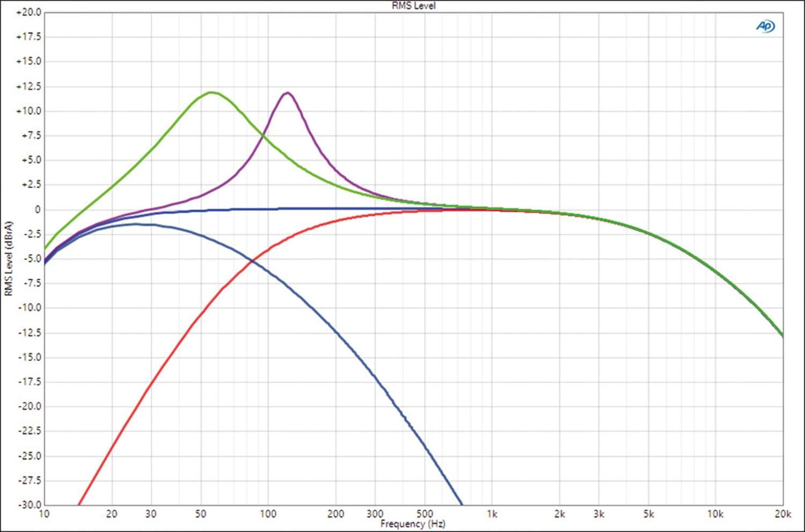Click the -30.0 y-axis value

(29, 505)
